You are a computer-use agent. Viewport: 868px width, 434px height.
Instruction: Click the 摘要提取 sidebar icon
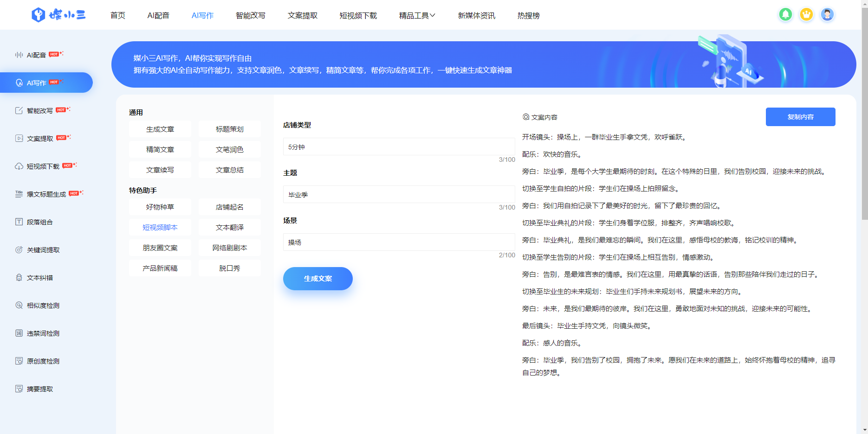(19, 389)
